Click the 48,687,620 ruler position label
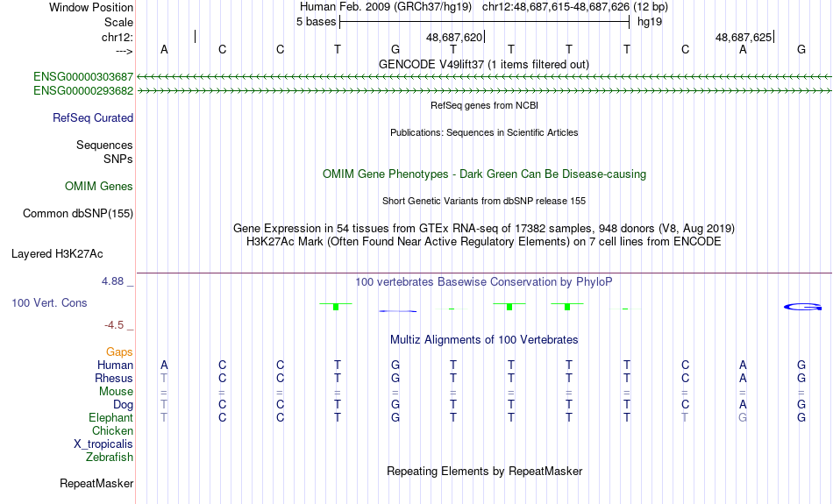 pos(454,37)
